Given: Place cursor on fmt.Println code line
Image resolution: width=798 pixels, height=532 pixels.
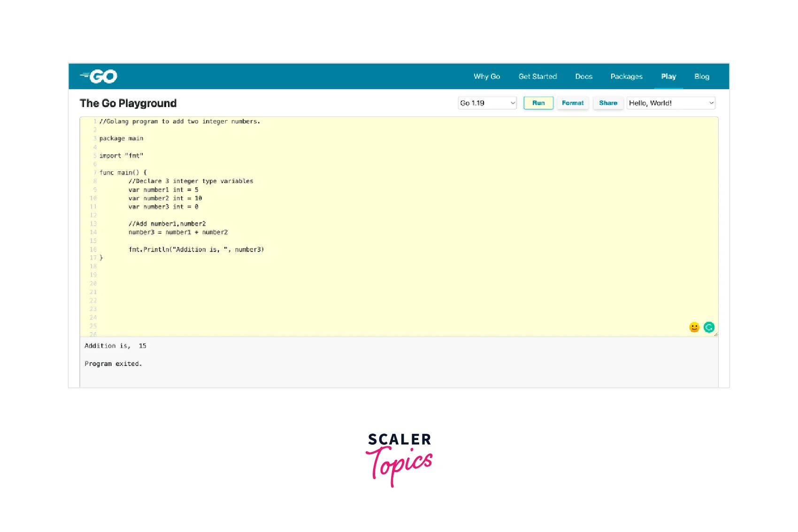Looking at the screenshot, I should pyautogui.click(x=196, y=250).
